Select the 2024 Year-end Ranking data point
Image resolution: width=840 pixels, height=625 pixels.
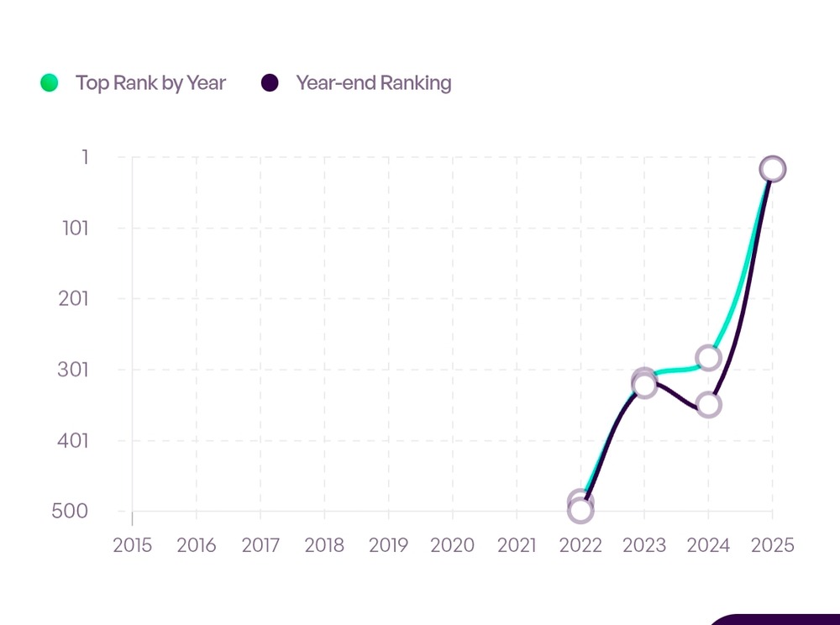pos(708,405)
